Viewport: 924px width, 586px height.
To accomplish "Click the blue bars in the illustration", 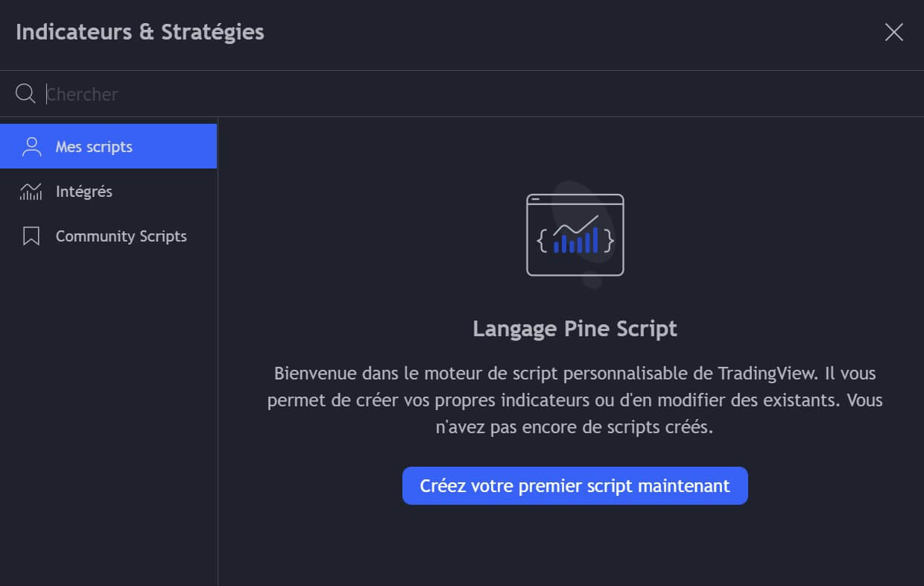I will pos(575,242).
